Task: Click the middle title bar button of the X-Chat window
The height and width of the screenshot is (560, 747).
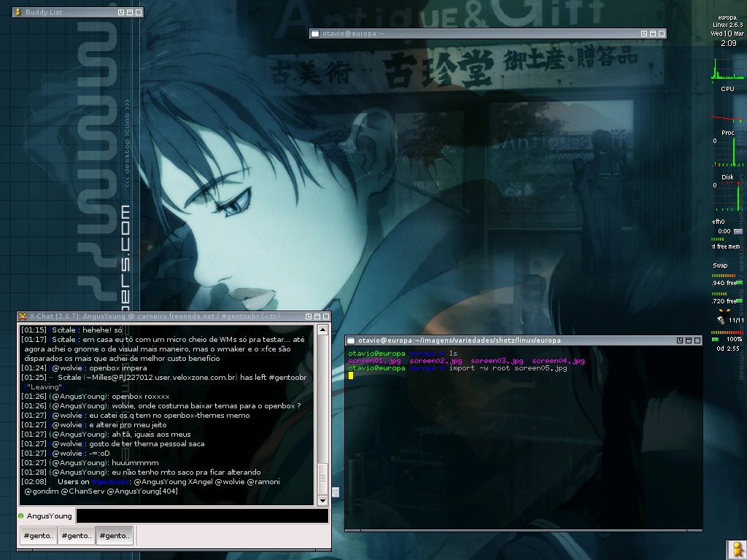Action: coord(317,316)
